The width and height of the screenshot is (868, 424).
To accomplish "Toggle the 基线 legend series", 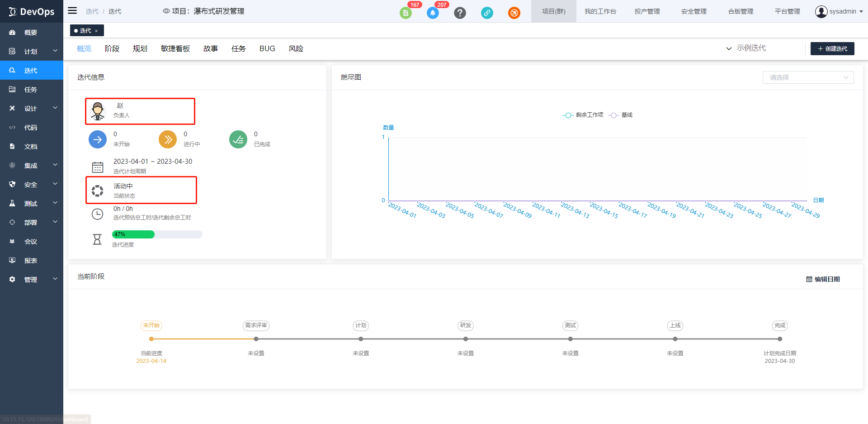I will coord(621,115).
